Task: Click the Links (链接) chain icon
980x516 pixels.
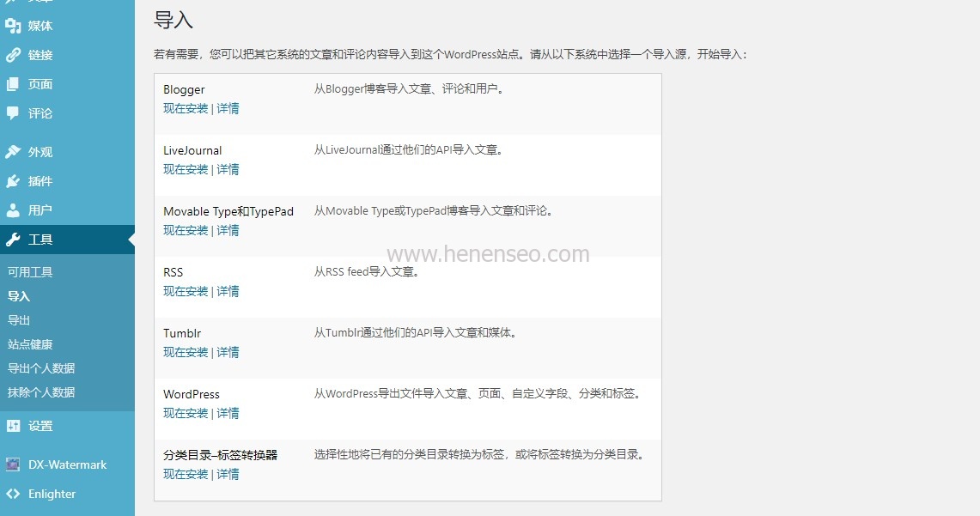Action: (x=13, y=55)
